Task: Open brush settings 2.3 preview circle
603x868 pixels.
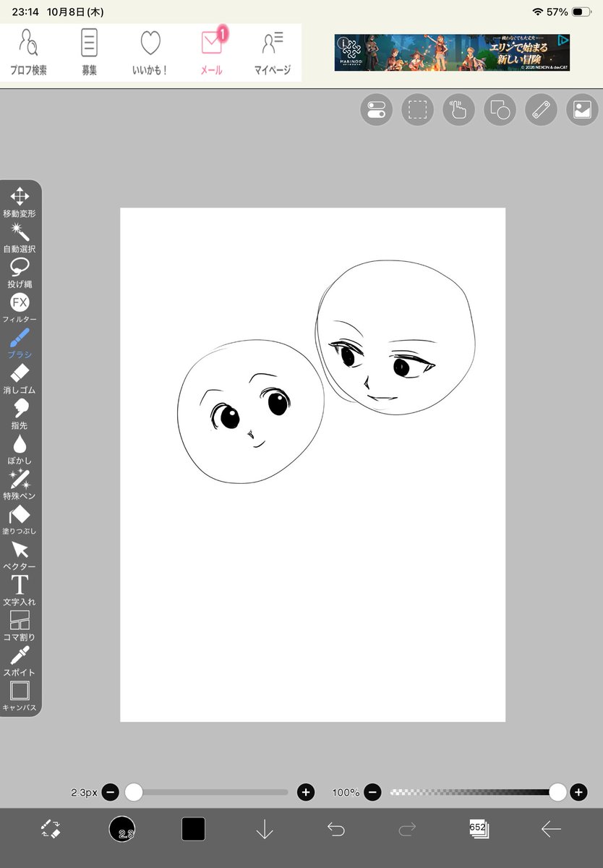Action: 122,829
